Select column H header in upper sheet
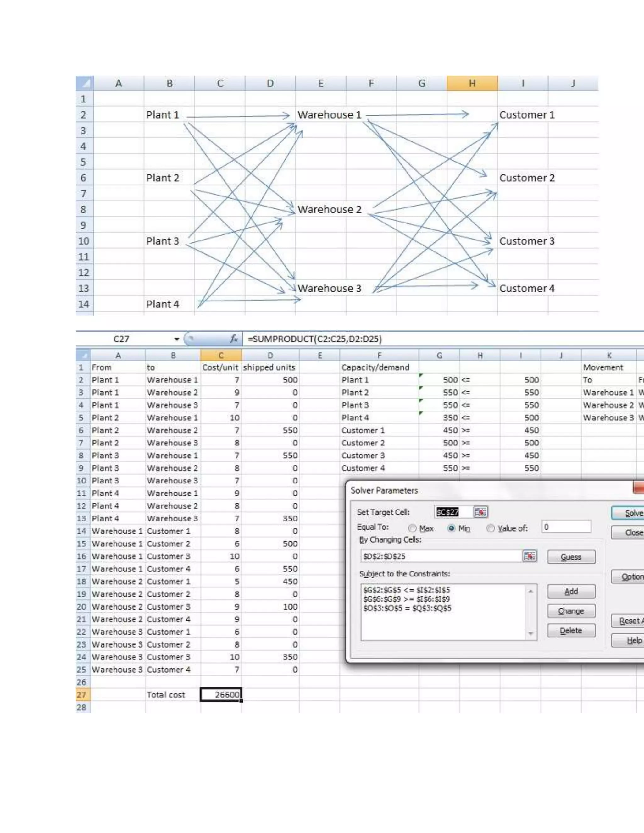 tap(472, 83)
